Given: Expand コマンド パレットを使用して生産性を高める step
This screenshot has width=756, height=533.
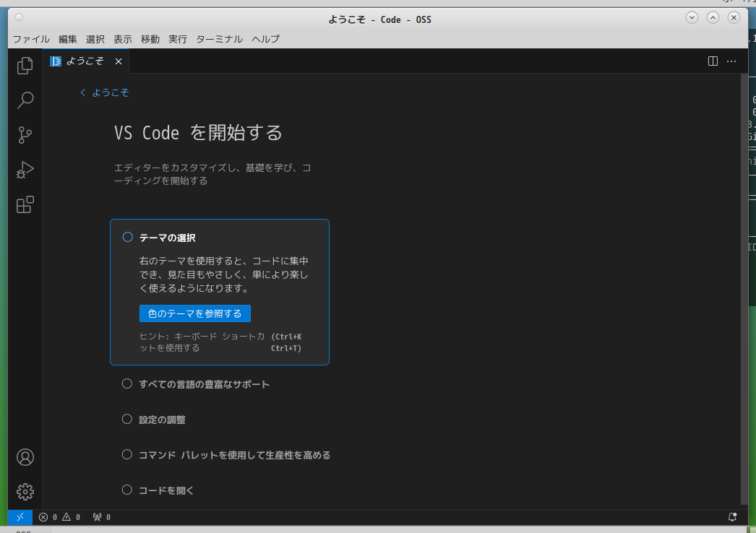Looking at the screenshot, I should tap(234, 455).
